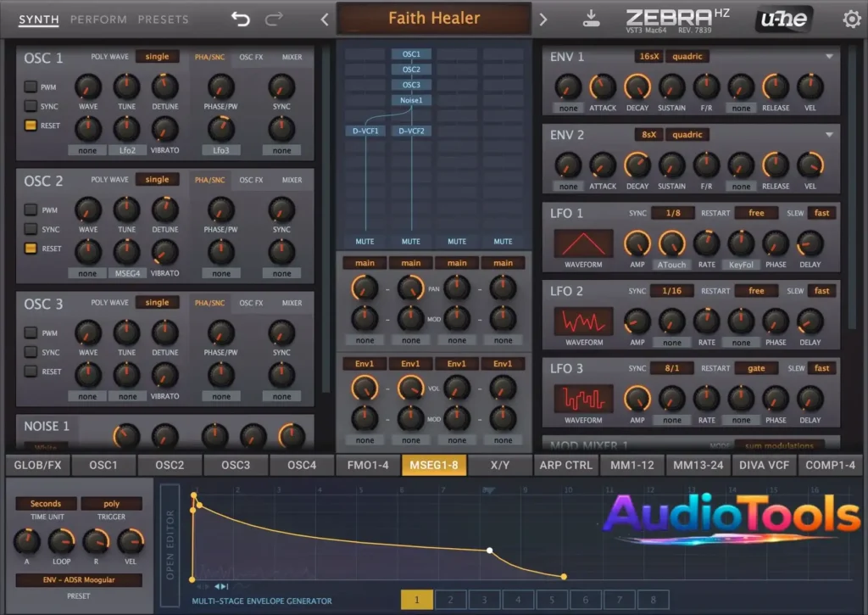Click the OSC 2 DETUNE knob
This screenshot has height=615, width=868.
coord(165,210)
